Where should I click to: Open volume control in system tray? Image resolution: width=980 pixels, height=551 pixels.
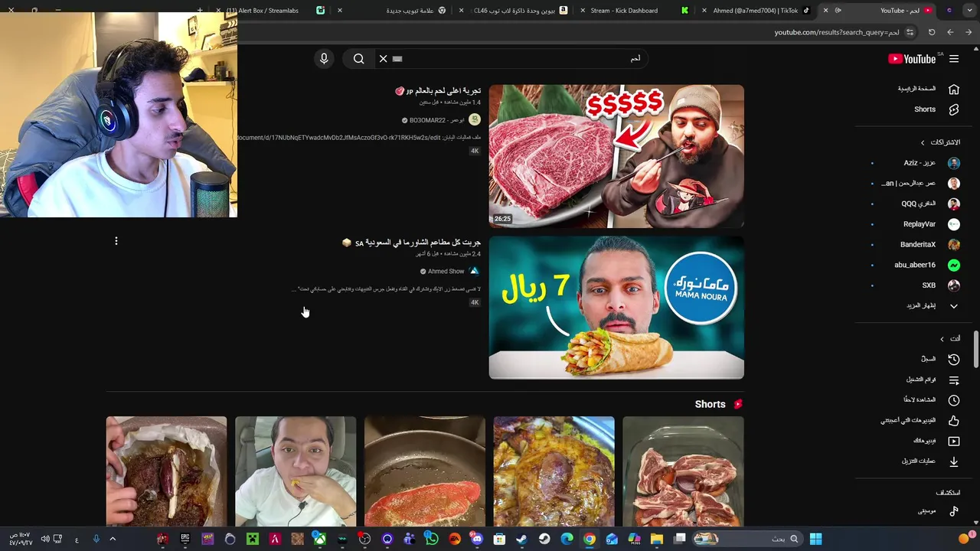coord(45,539)
